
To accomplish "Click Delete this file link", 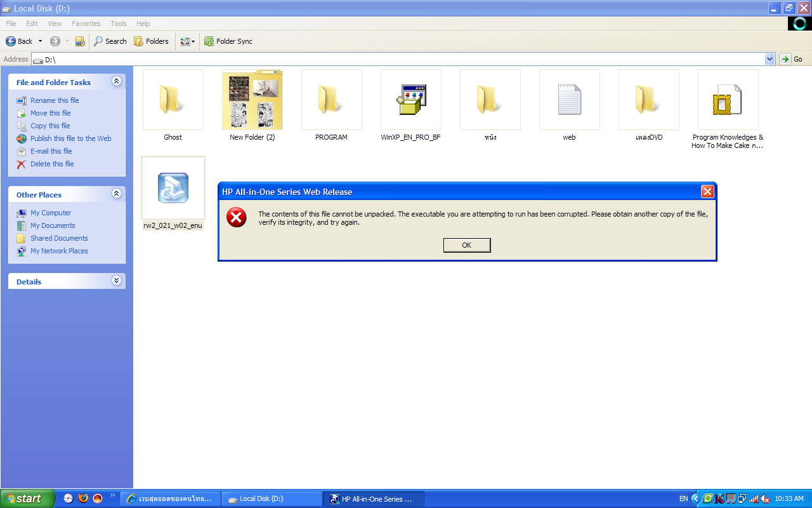I will pyautogui.click(x=52, y=164).
